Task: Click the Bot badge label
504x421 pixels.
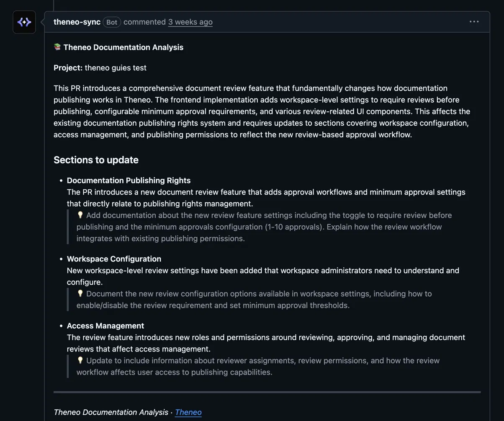Action: click(x=112, y=22)
